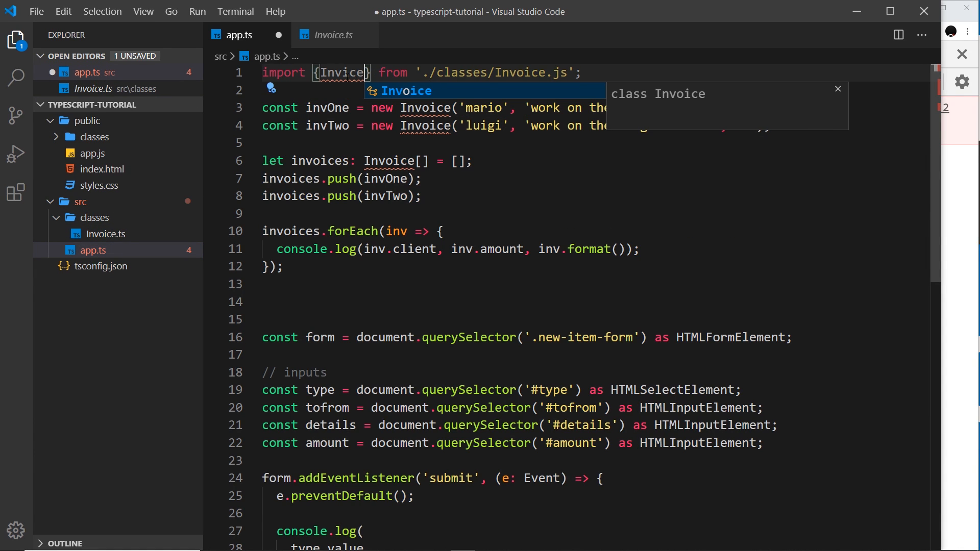Open the Terminal menu
Viewport: 980px width, 551px height.
click(x=235, y=11)
